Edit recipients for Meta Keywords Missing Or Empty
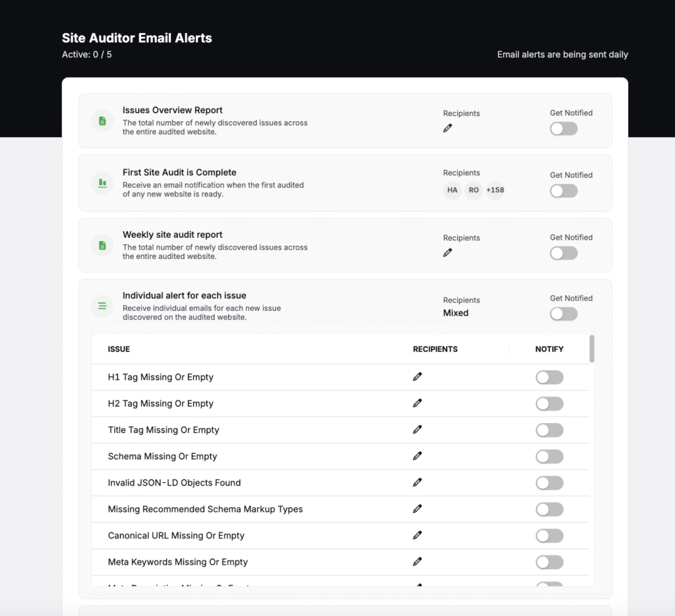This screenshot has width=675, height=616. click(417, 562)
